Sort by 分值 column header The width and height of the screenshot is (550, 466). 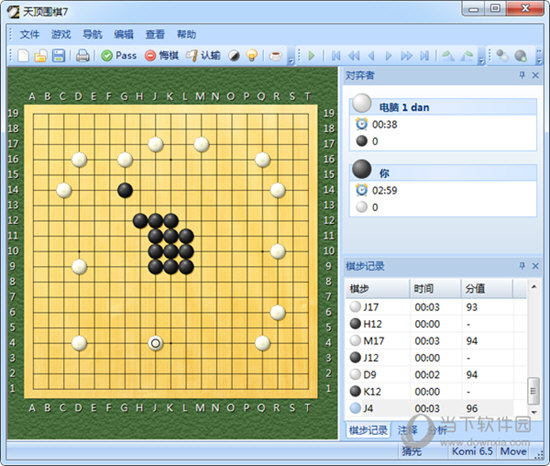tap(487, 289)
